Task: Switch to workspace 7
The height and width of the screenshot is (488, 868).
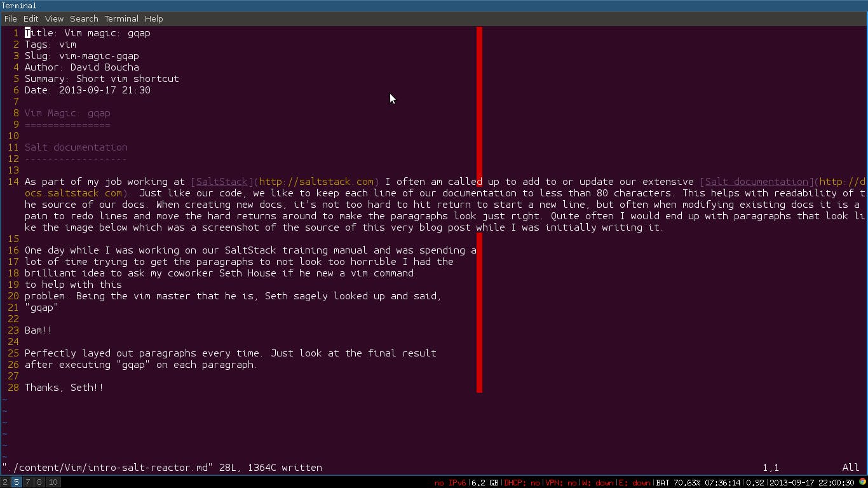Action: (x=29, y=482)
